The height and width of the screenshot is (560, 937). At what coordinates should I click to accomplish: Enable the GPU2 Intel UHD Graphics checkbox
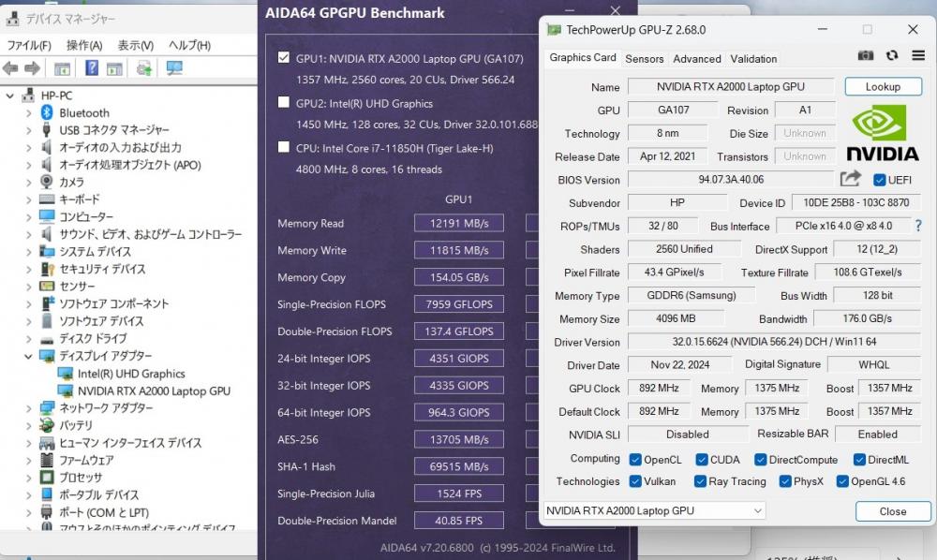284,103
